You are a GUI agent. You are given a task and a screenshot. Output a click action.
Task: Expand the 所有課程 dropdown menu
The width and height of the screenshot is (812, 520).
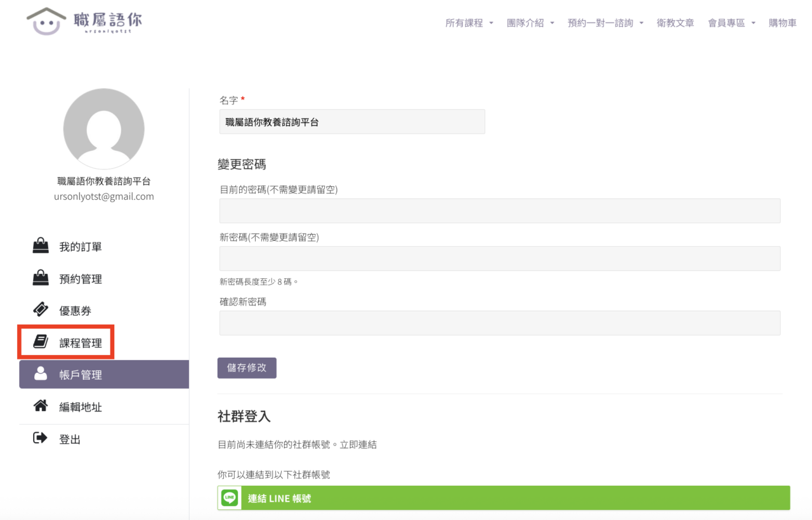click(x=469, y=23)
